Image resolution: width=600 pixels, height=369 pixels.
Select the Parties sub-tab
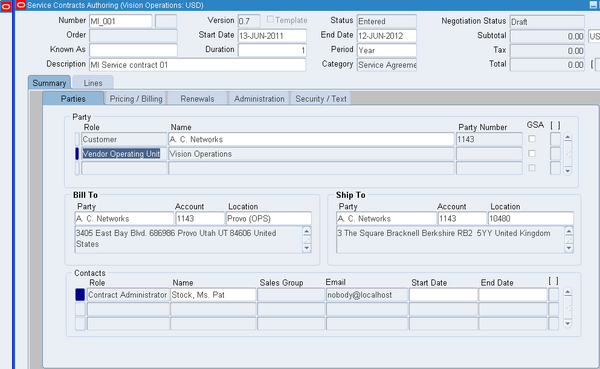coord(73,99)
